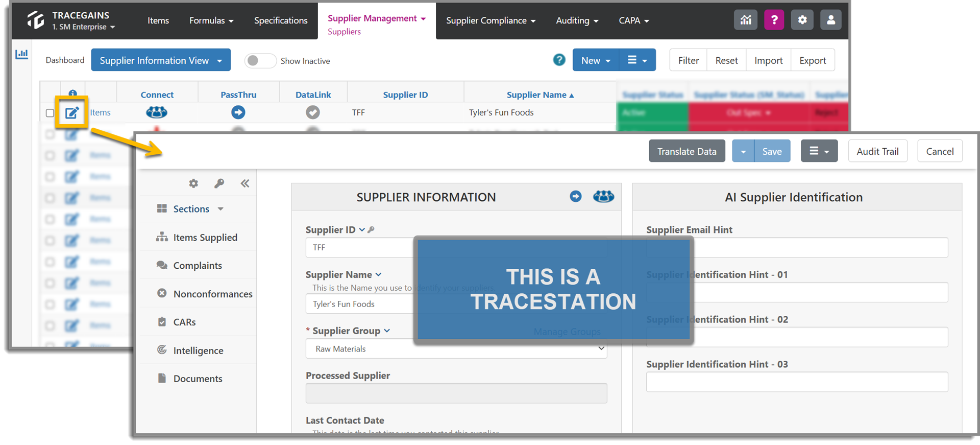Go to Items Supplied section
The width and height of the screenshot is (980, 445).
tap(197, 237)
